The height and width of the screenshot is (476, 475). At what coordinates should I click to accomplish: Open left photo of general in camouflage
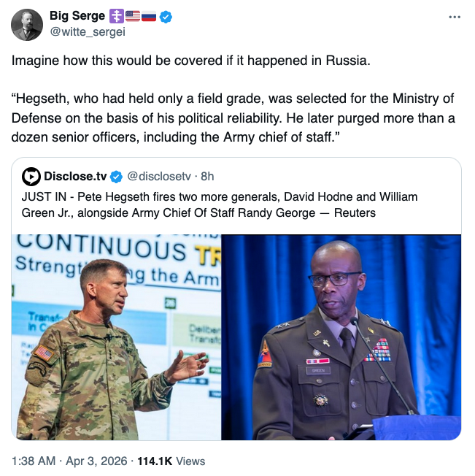point(116,337)
